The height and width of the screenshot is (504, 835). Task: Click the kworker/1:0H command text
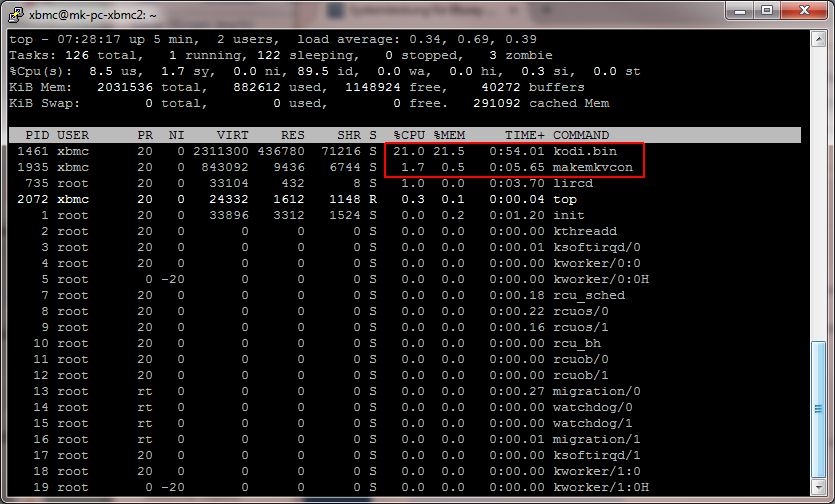(x=601, y=487)
